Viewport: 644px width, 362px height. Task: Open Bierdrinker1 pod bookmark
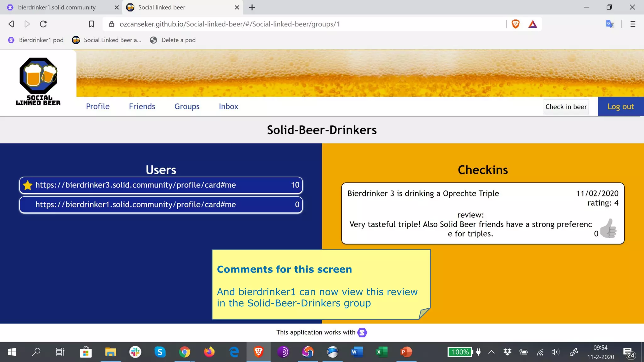pyautogui.click(x=36, y=40)
